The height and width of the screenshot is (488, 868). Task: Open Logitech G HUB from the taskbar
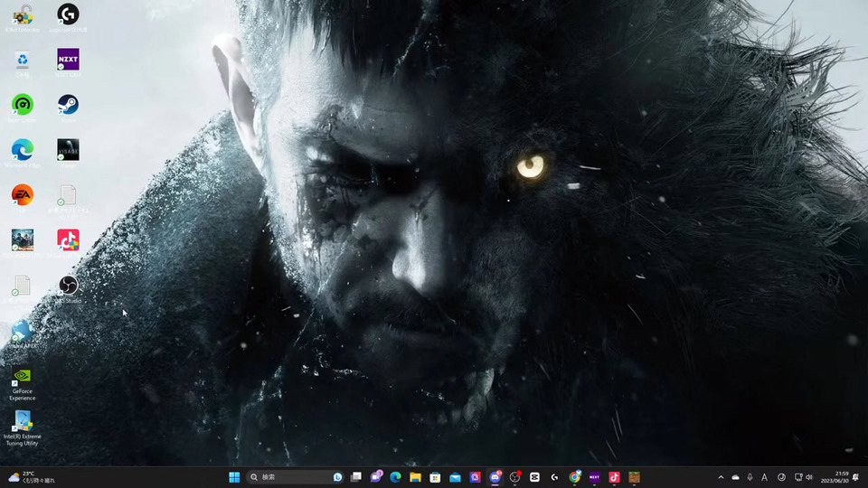point(554,477)
